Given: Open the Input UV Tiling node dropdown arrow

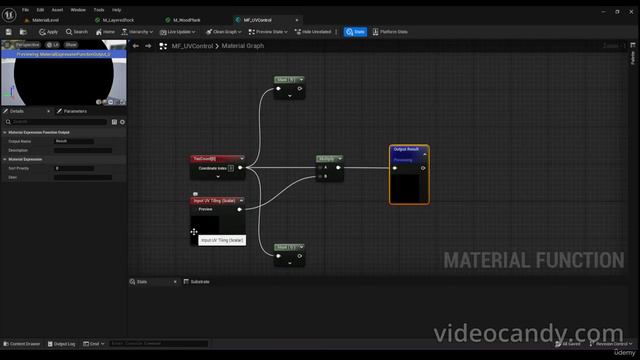Looking at the screenshot, I should point(241,200).
